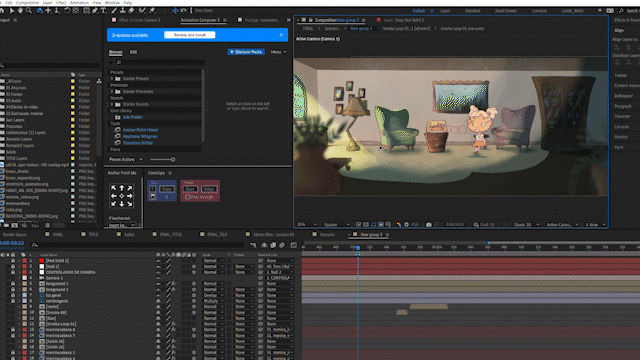Open the Window menu
This screenshot has width=640, height=360.
point(112,2)
